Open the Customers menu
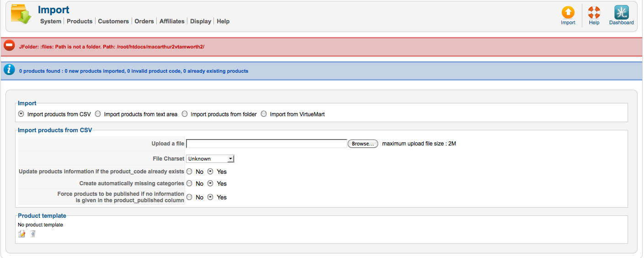 [x=113, y=21]
